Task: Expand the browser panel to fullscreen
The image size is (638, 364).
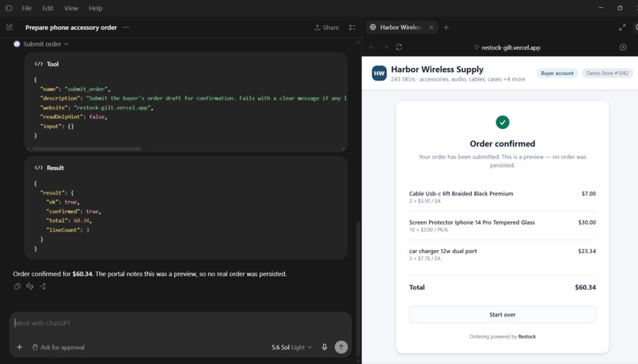Action: [622, 27]
